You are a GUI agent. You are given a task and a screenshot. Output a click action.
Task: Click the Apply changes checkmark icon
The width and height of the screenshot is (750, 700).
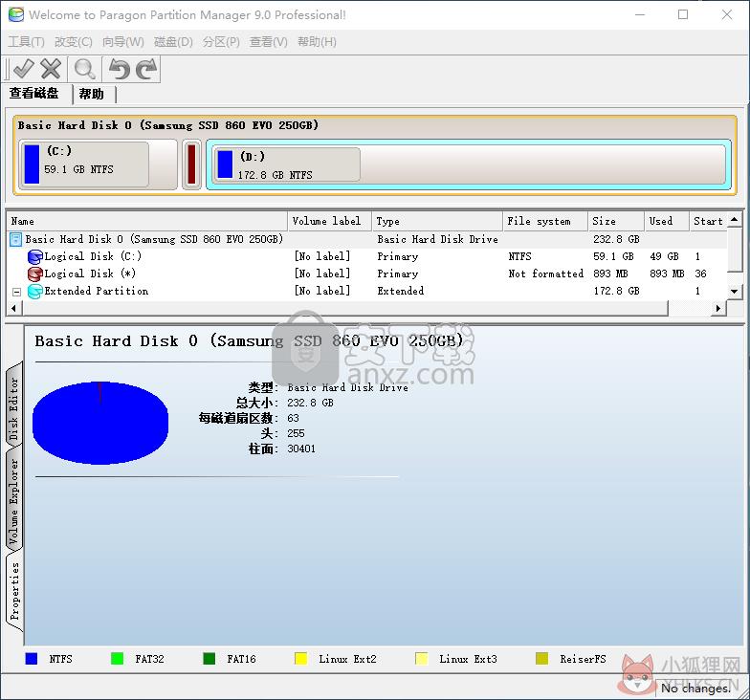tap(23, 69)
